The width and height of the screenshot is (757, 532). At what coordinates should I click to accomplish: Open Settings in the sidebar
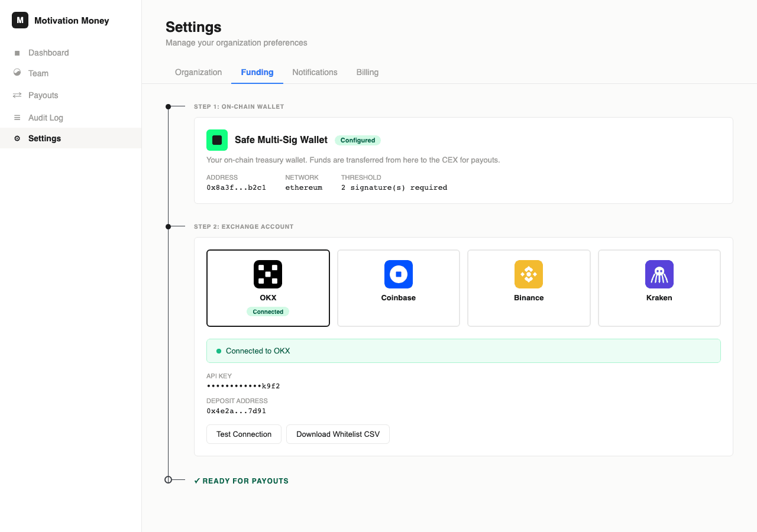[x=44, y=138]
